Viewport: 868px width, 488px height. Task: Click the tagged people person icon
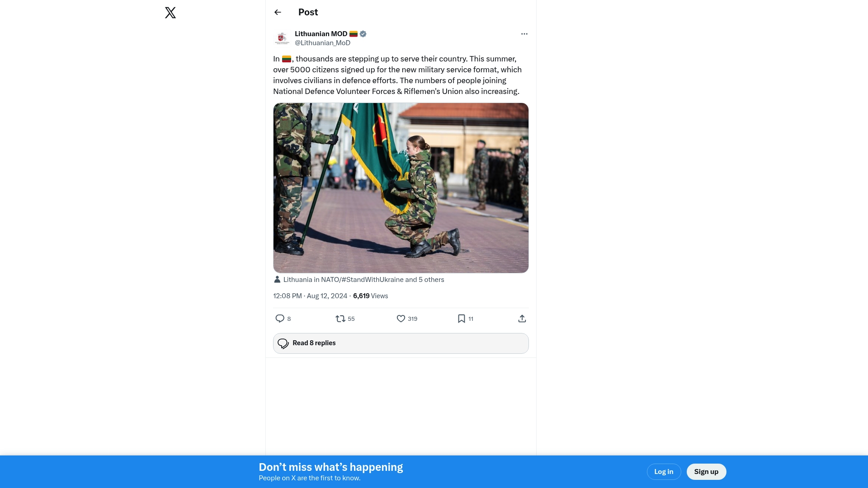(277, 280)
